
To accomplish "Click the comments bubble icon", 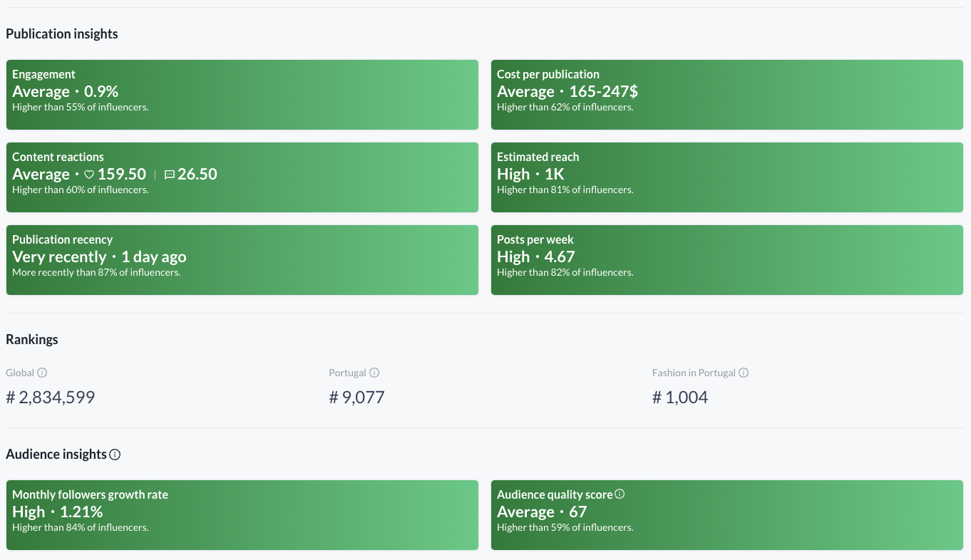I will pos(169,175).
